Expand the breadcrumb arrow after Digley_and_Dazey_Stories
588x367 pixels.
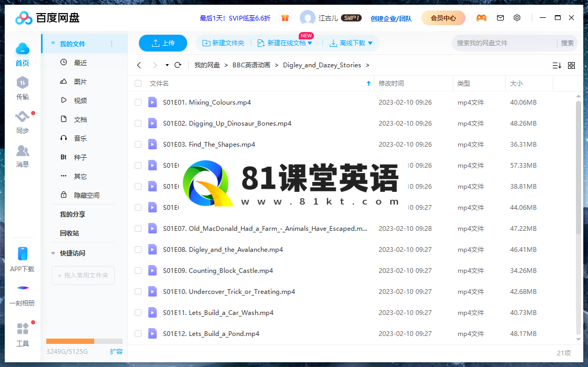(x=368, y=65)
